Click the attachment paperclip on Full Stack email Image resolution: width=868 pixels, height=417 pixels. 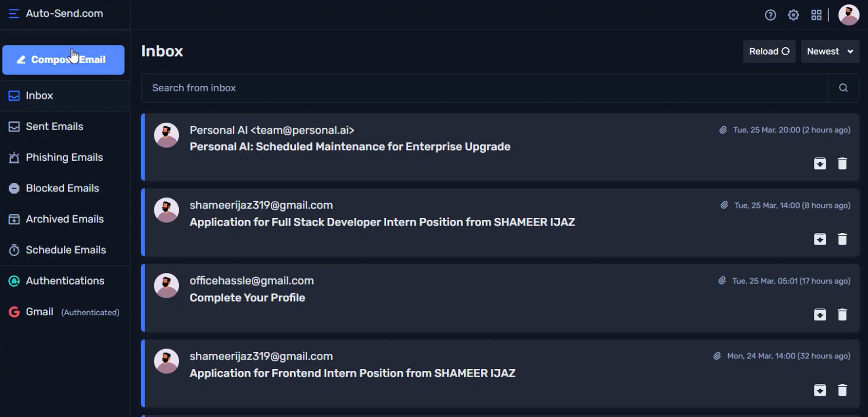[x=724, y=205]
